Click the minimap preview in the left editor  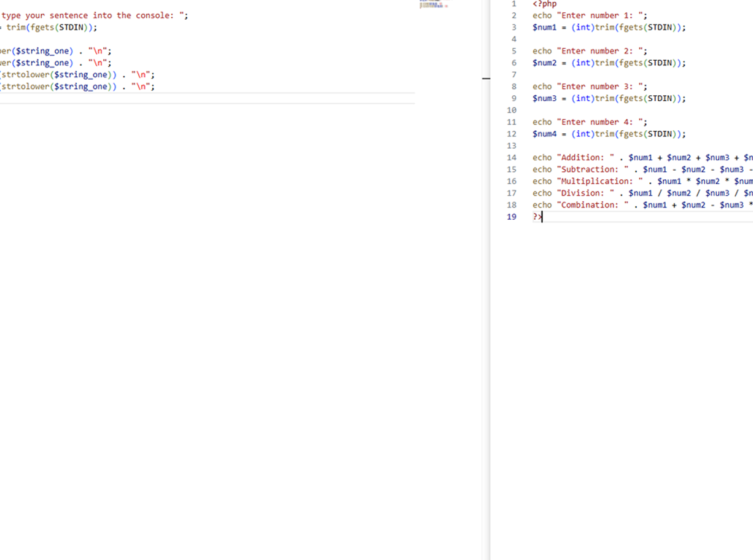433,5
